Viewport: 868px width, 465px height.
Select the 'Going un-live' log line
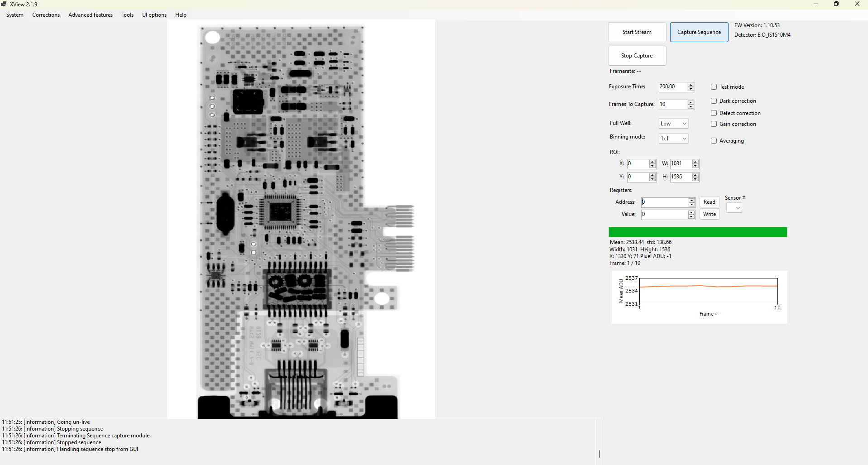tap(46, 422)
